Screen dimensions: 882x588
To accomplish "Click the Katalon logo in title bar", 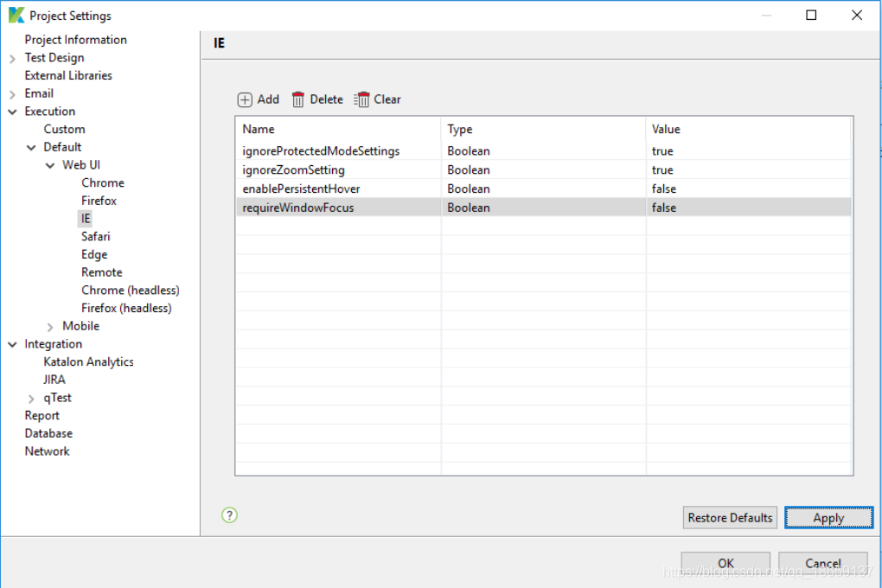I will pyautogui.click(x=16, y=16).
